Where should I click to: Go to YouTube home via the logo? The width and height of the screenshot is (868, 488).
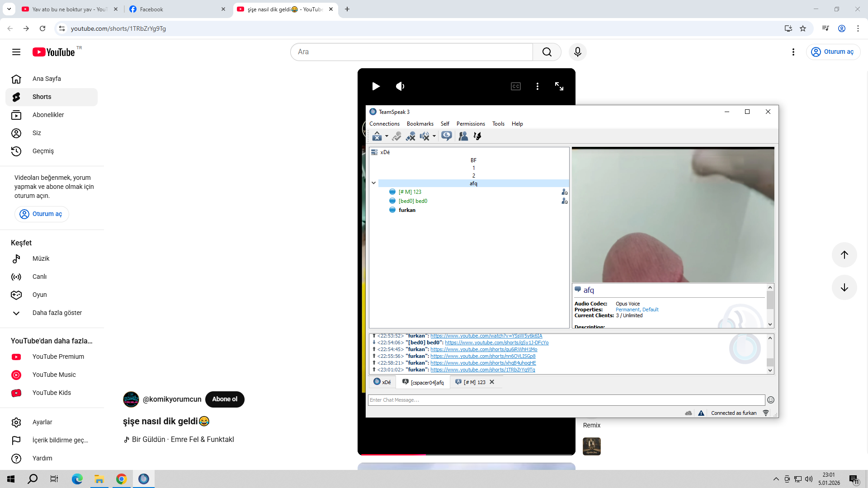53,52
